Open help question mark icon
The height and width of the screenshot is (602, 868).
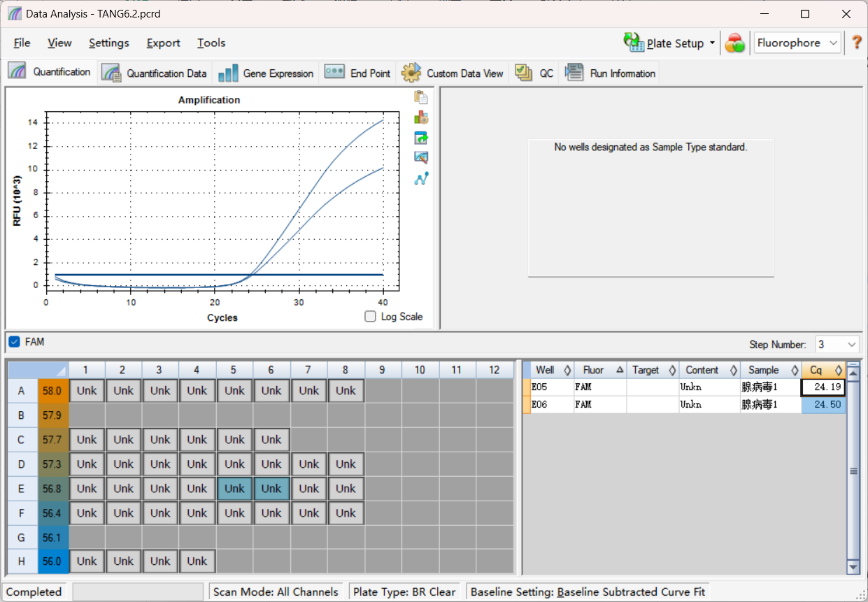pos(857,43)
